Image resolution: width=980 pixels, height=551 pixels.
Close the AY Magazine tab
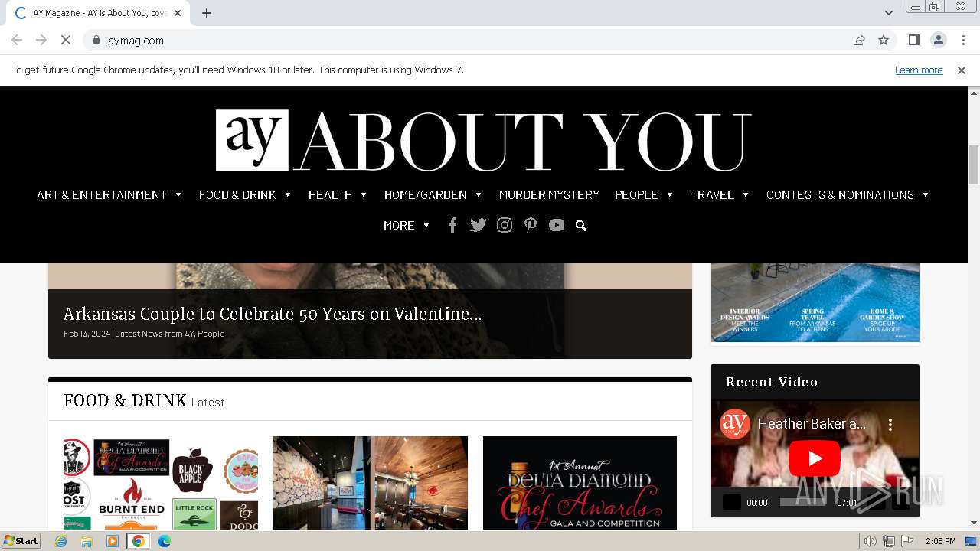(178, 13)
